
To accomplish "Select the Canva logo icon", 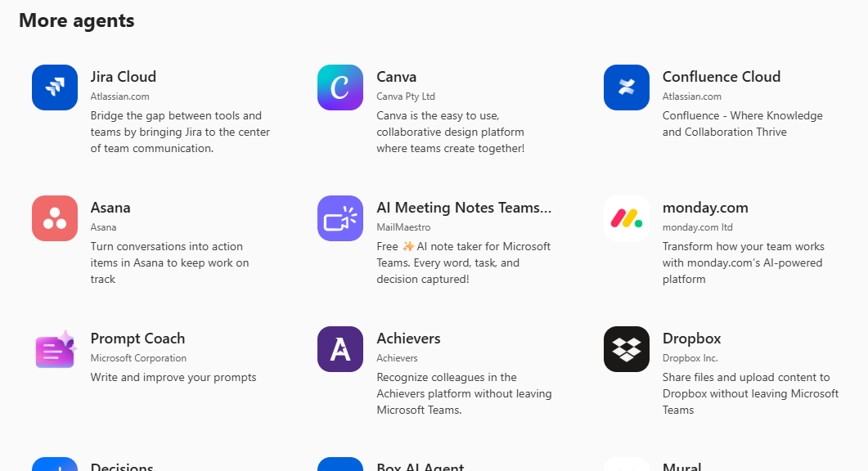I will pos(340,87).
